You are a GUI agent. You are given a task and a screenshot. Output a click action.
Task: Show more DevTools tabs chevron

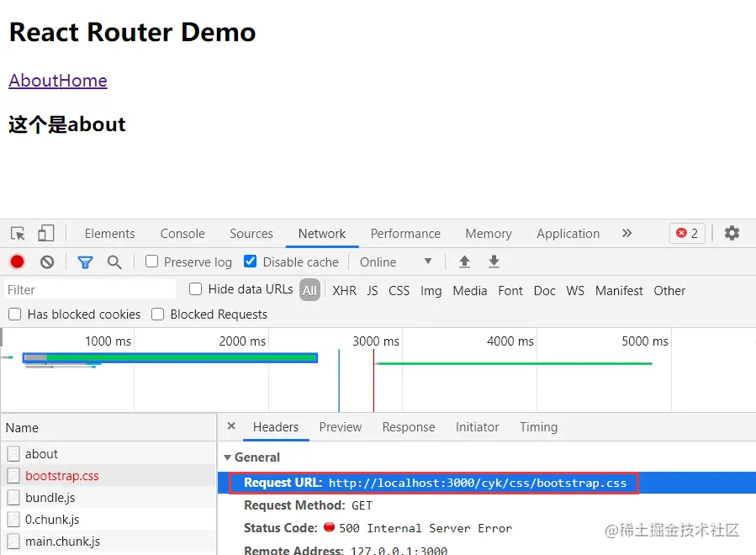(626, 234)
